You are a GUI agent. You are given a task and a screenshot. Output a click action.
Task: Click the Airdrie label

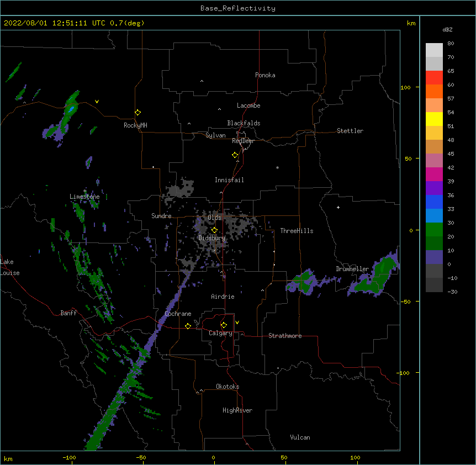point(223,297)
